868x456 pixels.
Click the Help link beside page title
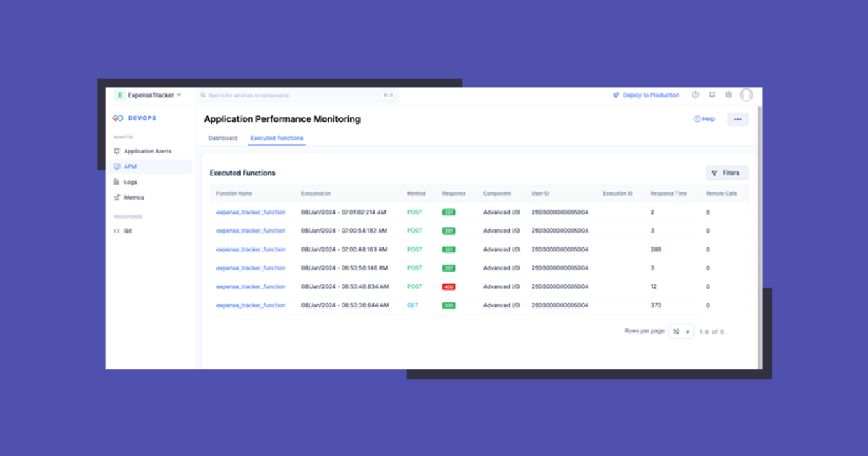(705, 119)
